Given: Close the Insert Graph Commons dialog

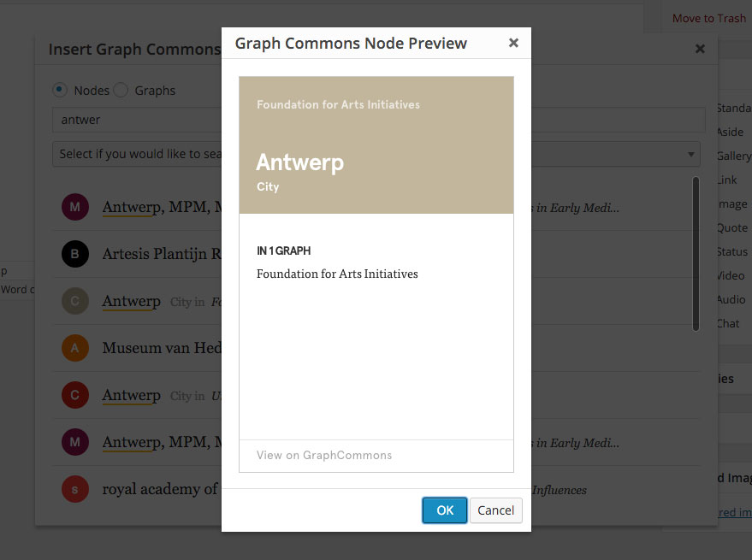Looking at the screenshot, I should pos(700,49).
